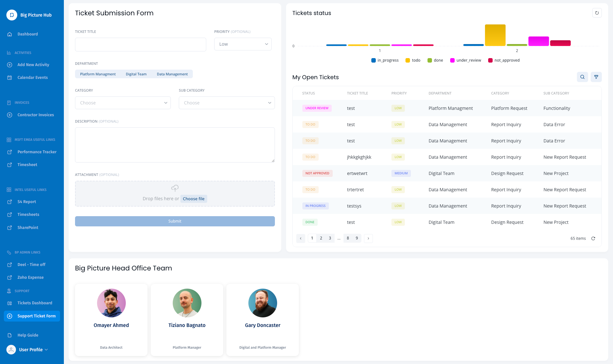This screenshot has width=613, height=364.
Task: Click the search icon above My Open Tickets
Action: [x=582, y=77]
